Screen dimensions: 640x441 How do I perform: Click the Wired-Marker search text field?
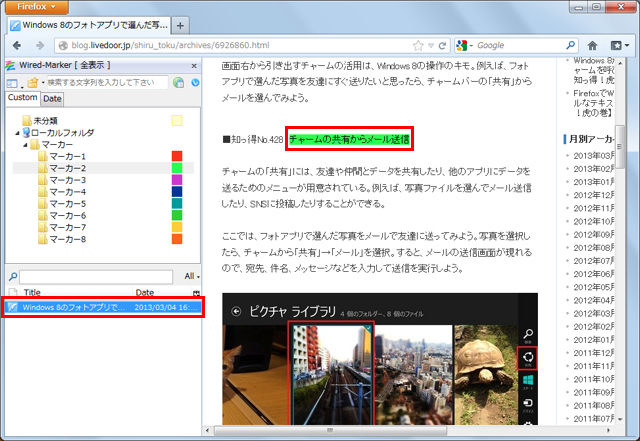click(108, 82)
